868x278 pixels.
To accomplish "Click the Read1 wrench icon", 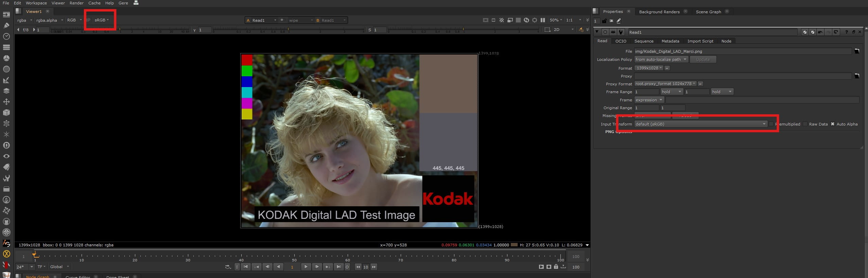I will pos(621,32).
